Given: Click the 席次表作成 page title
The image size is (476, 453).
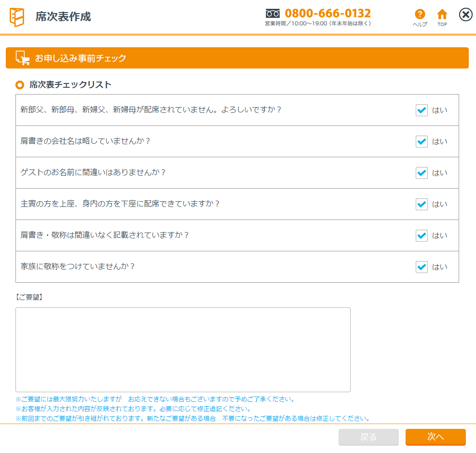Looking at the screenshot, I should coord(63,17).
